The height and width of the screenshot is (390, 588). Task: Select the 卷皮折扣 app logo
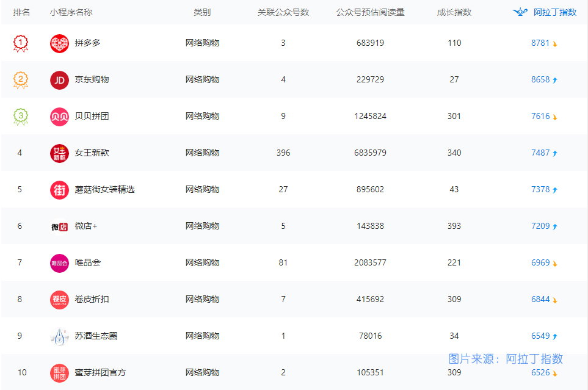[59, 300]
